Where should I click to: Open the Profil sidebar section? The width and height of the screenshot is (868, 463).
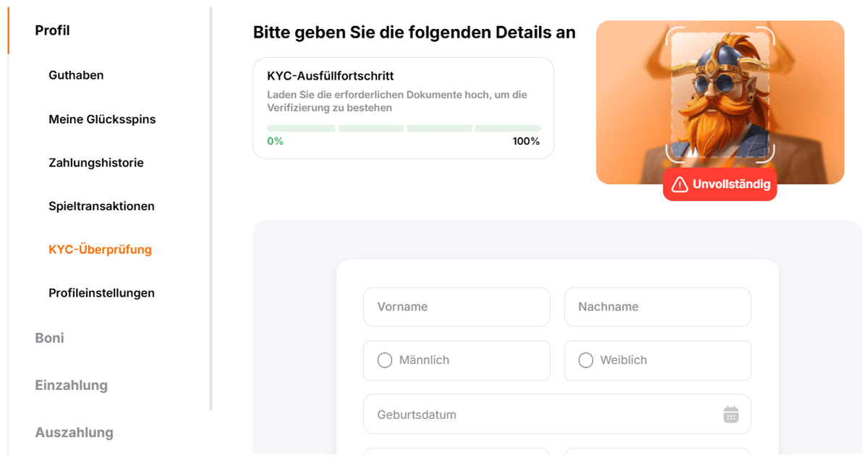(x=52, y=30)
